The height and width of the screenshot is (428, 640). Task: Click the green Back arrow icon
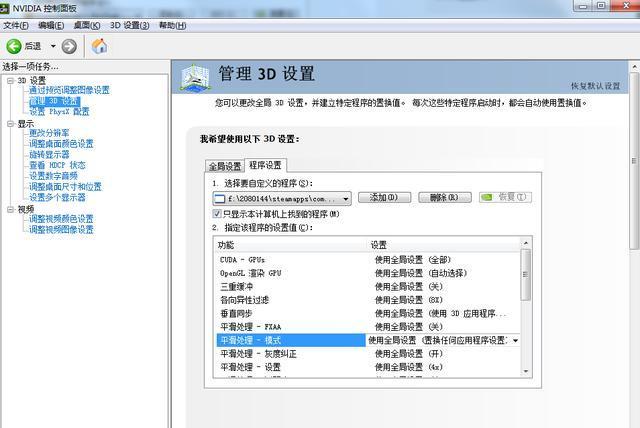[x=13, y=46]
